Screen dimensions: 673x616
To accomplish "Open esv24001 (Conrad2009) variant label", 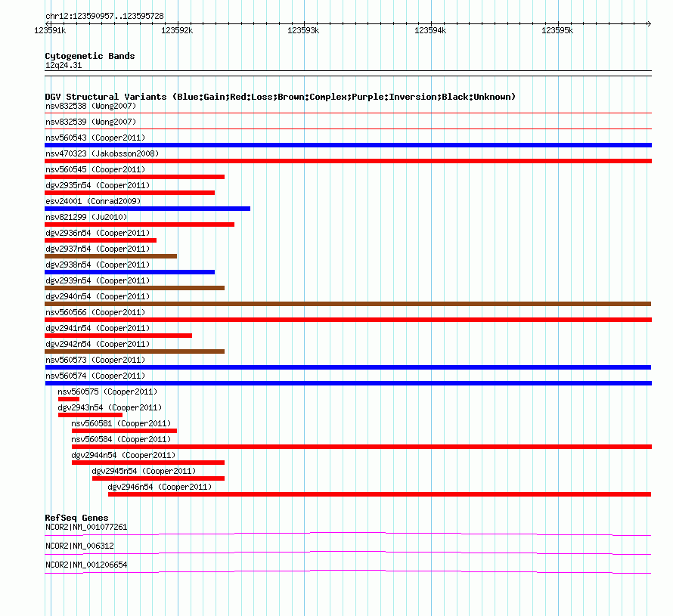I will click(93, 201).
